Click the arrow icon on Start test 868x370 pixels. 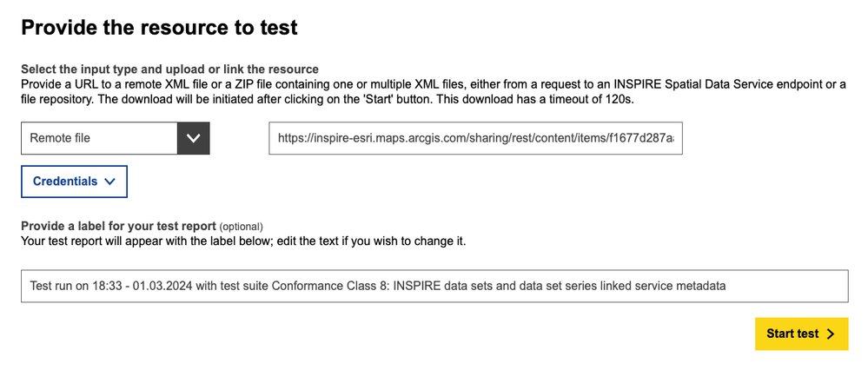point(831,334)
